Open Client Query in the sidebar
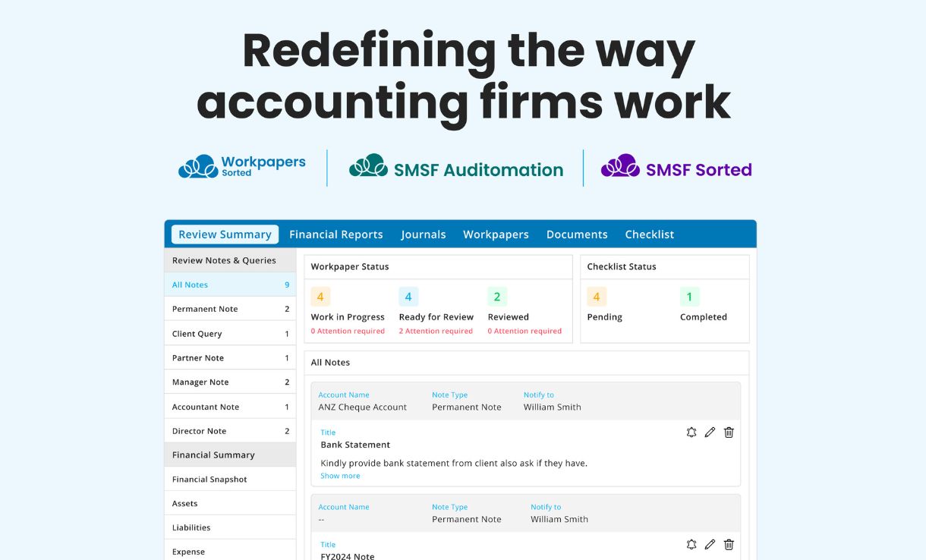The width and height of the screenshot is (926, 560). pyautogui.click(x=230, y=334)
